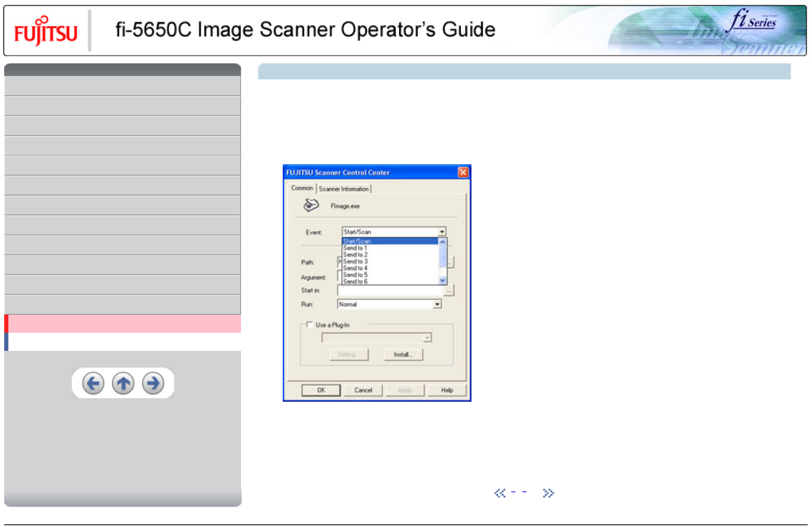Select the Common tab
Image resolution: width=812 pixels, height=527 pixels.
(x=302, y=188)
